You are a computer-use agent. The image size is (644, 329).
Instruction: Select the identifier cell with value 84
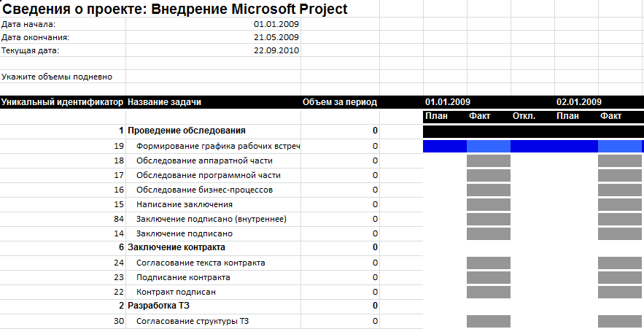click(x=63, y=219)
